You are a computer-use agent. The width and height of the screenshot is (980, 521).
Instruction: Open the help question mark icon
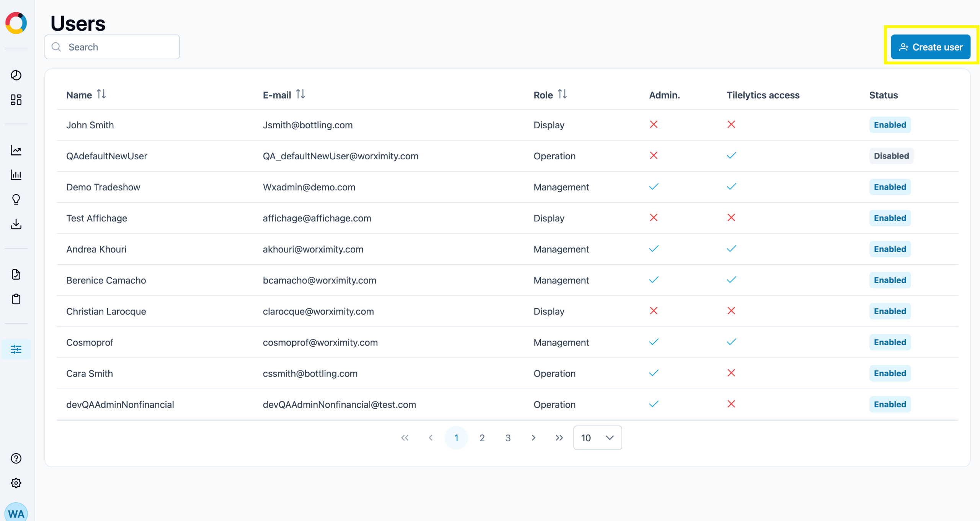tap(16, 458)
